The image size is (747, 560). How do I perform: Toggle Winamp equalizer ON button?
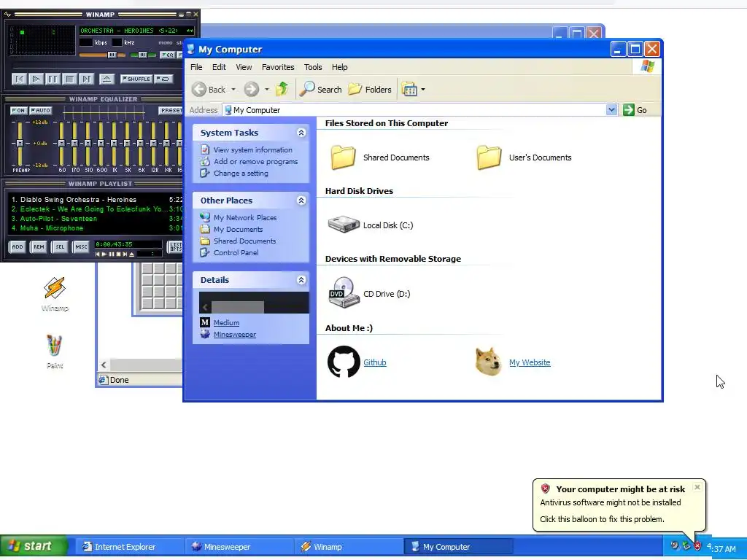pos(18,111)
